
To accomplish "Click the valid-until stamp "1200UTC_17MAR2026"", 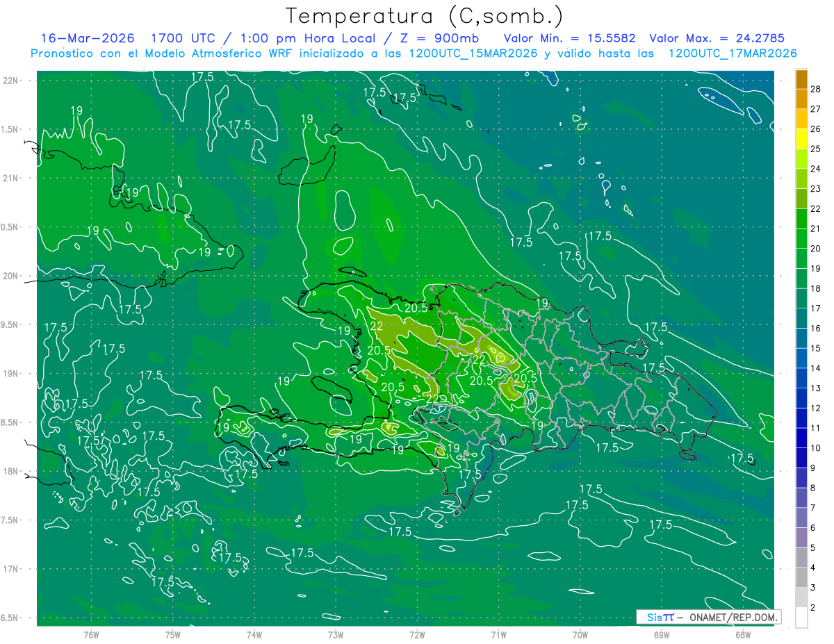I will click(x=732, y=53).
